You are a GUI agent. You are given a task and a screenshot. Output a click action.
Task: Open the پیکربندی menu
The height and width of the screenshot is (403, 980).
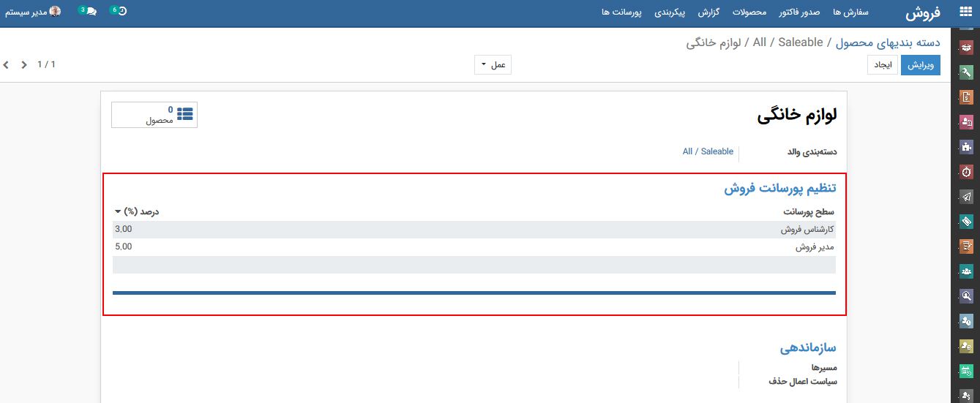pos(669,12)
